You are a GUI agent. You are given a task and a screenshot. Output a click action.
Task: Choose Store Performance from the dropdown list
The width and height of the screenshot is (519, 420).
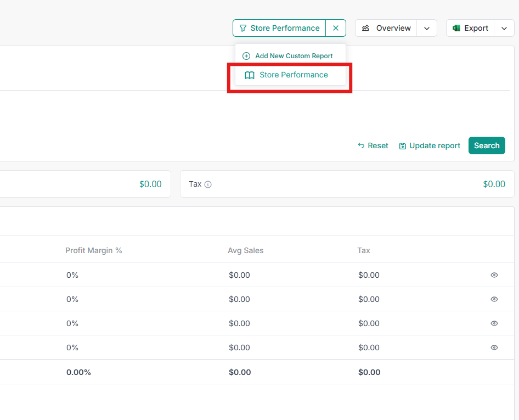(294, 75)
